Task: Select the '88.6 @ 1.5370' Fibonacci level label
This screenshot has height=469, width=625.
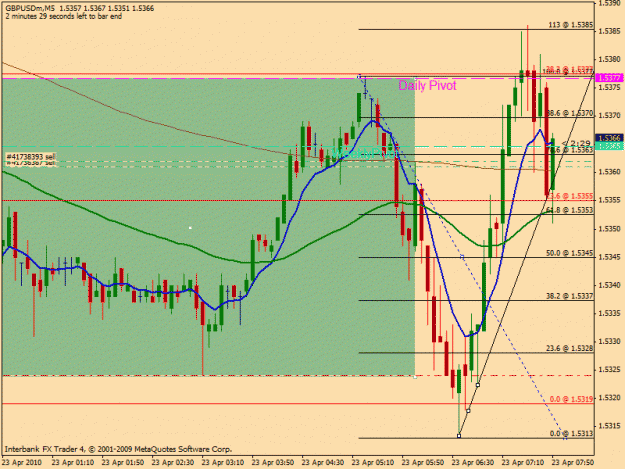Action: point(570,113)
